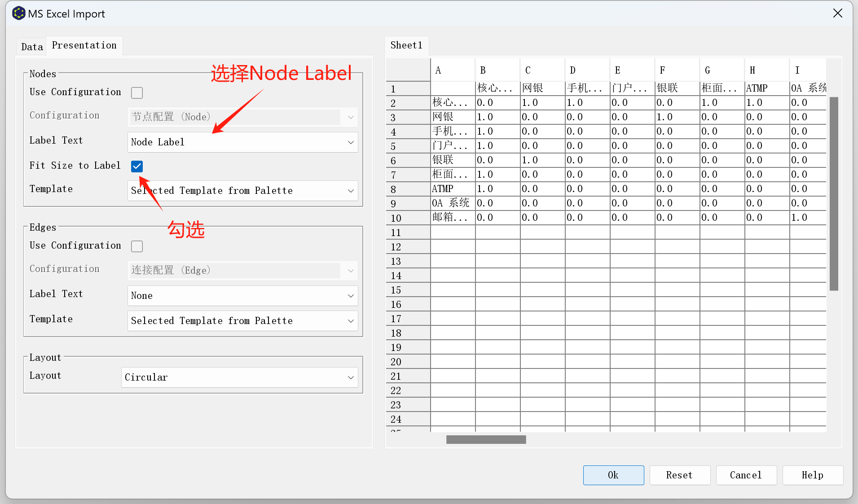Select the Presentation tab
Screen dimensions: 858x504
click(84, 46)
